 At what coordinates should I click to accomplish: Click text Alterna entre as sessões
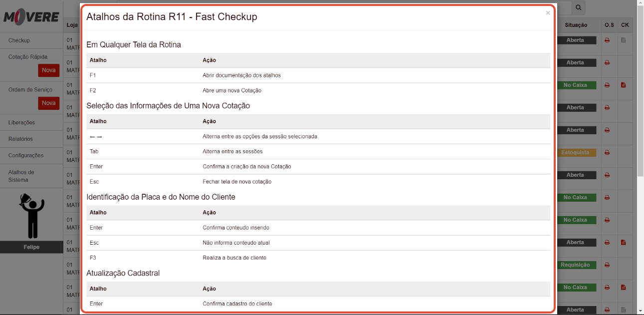click(232, 151)
